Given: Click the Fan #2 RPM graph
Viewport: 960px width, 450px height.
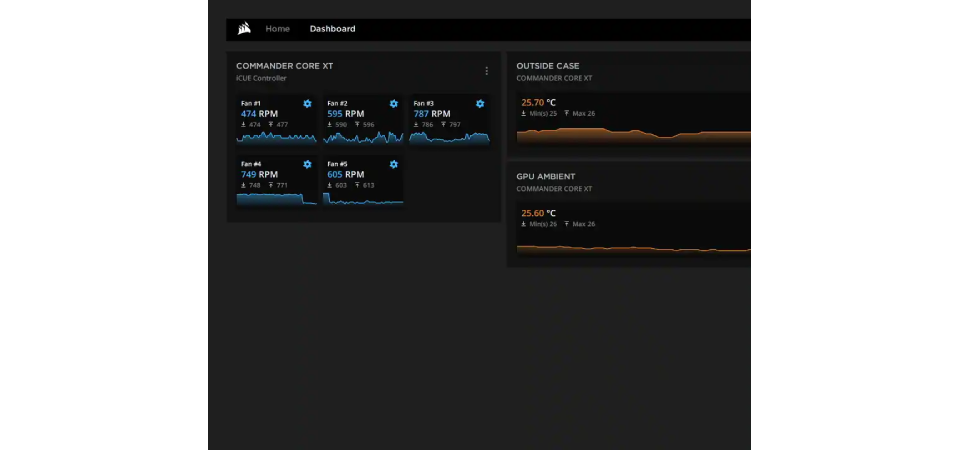Looking at the screenshot, I should click(x=363, y=138).
